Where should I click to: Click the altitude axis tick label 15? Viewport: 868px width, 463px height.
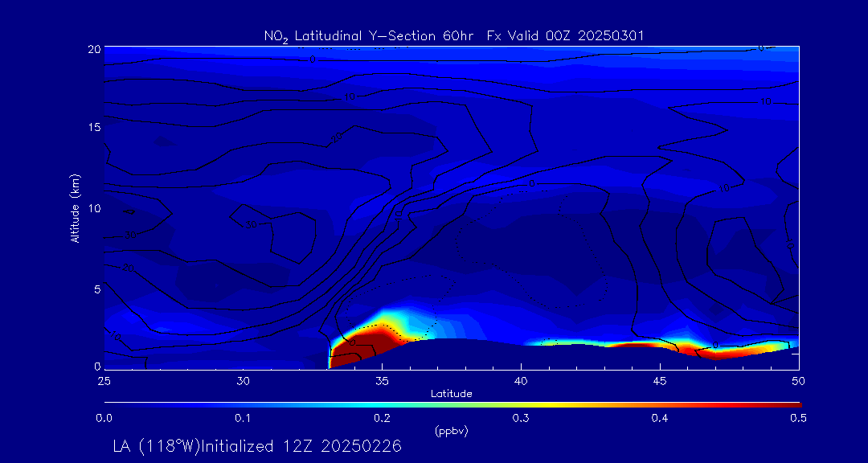click(95, 127)
